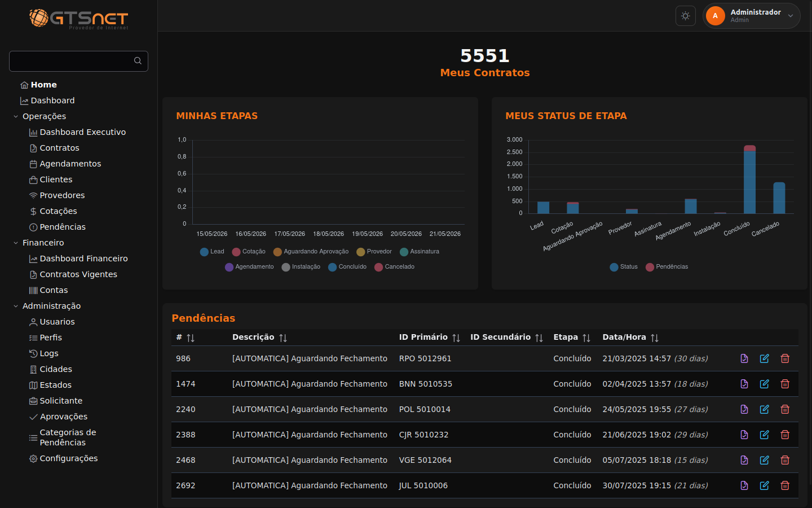The width and height of the screenshot is (812, 508).
Task: Click the orange avatar with letter A
Action: click(x=715, y=16)
